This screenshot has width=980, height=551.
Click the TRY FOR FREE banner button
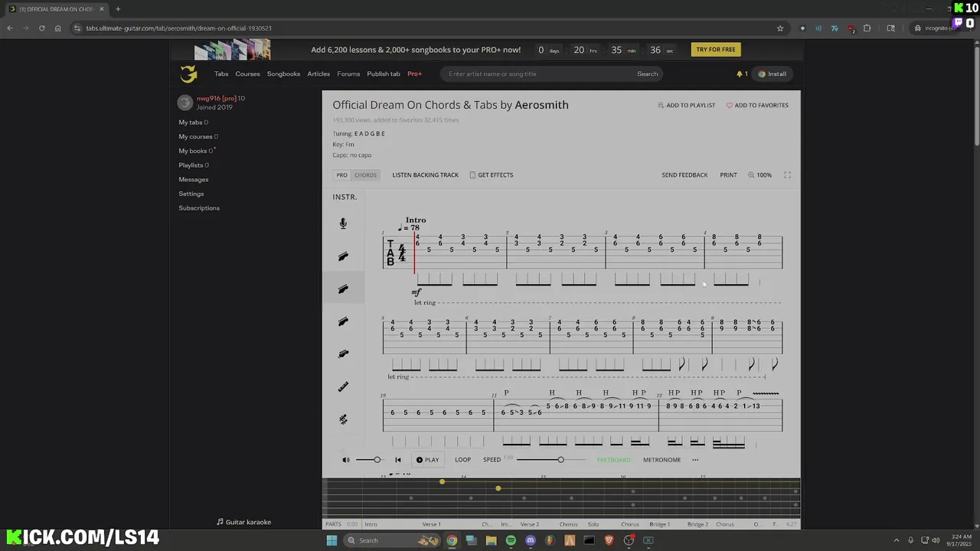716,50
